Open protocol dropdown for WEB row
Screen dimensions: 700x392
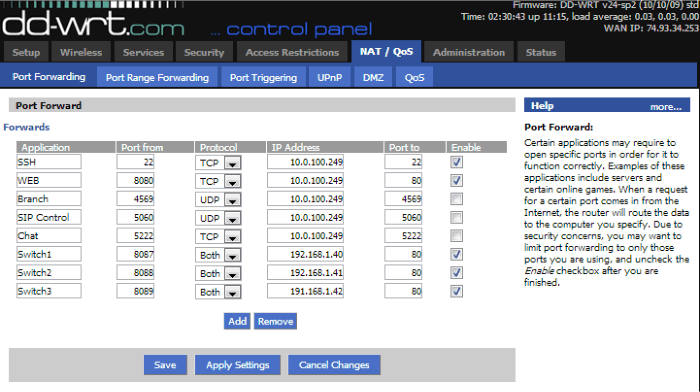218,181
